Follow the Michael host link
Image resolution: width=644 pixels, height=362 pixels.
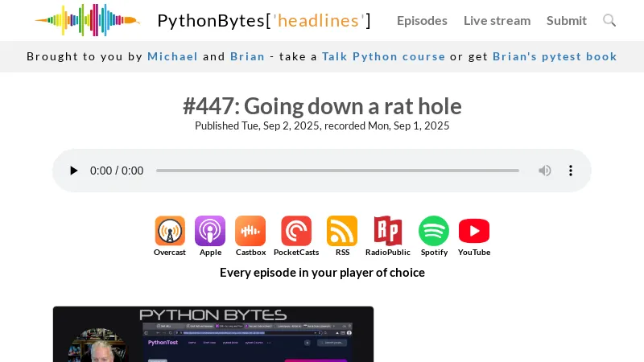172,56
